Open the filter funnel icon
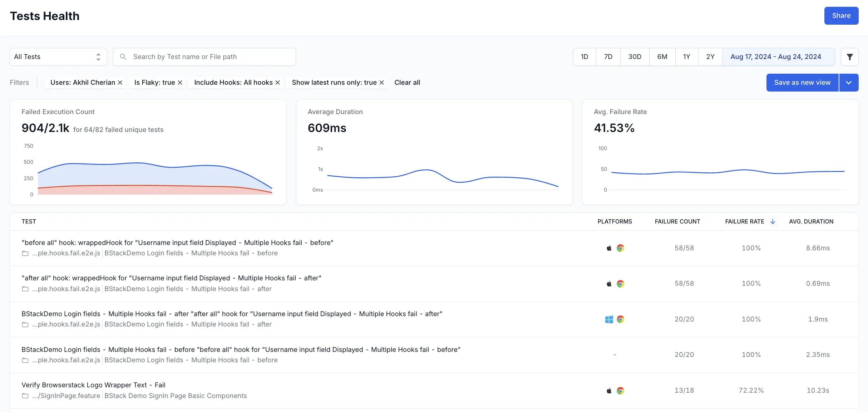 pos(849,57)
